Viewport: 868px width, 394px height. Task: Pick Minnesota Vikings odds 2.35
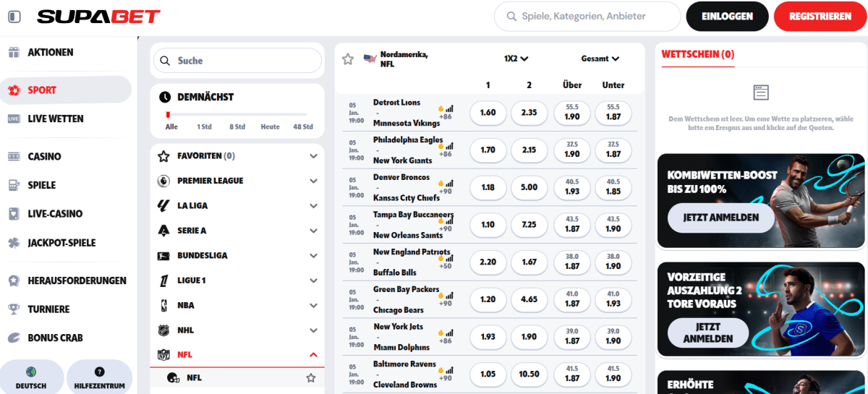(529, 112)
